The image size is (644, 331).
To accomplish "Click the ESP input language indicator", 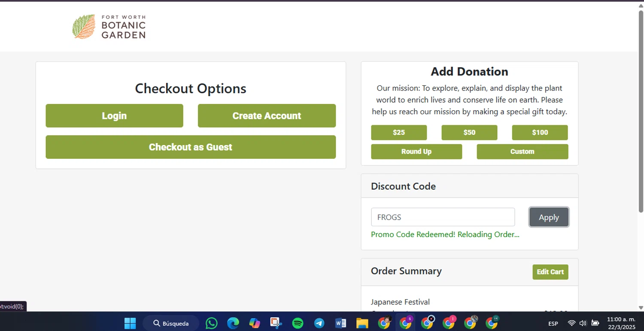I will [553, 324].
